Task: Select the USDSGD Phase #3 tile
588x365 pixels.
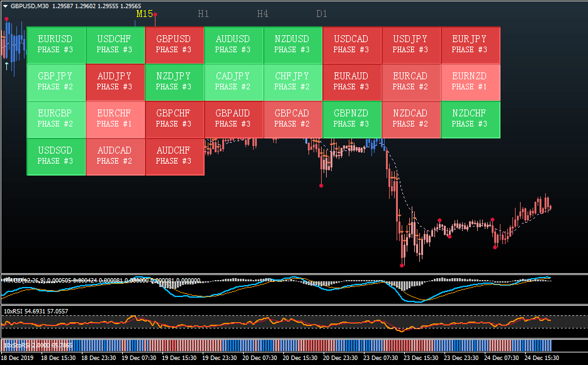Action: click(x=55, y=156)
